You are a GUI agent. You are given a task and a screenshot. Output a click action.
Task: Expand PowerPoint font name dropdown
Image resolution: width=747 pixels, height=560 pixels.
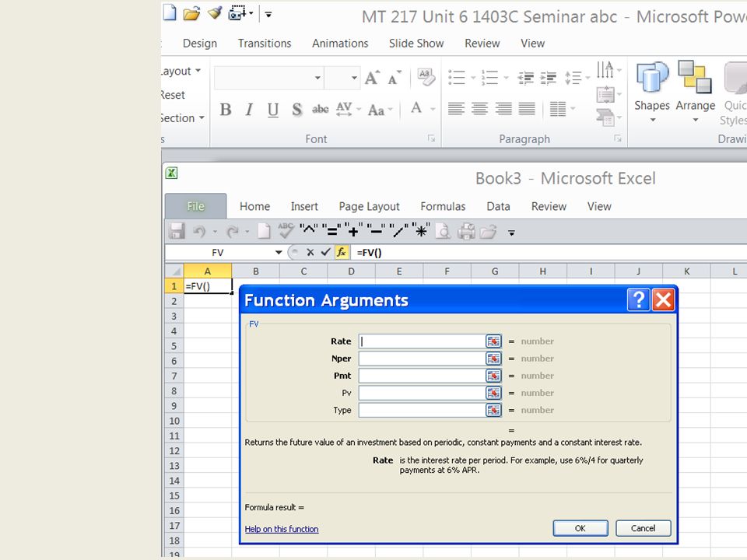(x=317, y=78)
